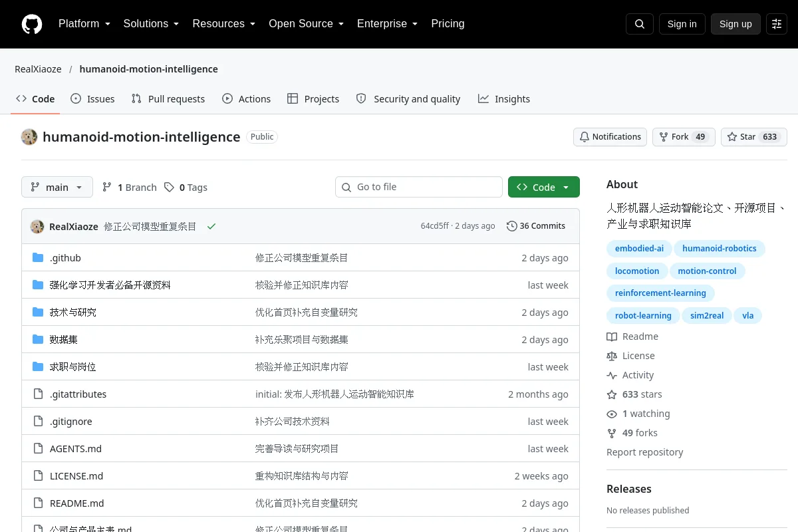Expand the Resources menu
The width and height of the screenshot is (798, 532).
[x=224, y=24]
